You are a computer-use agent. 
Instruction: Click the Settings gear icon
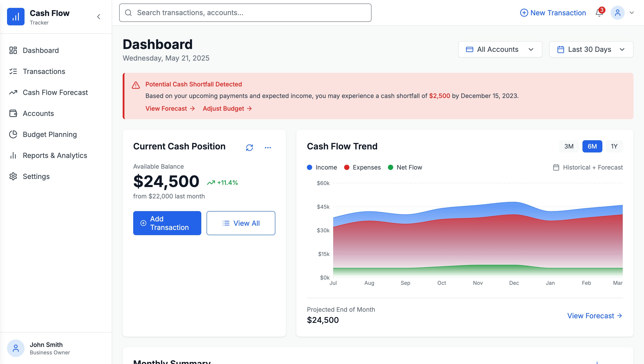[13, 176]
